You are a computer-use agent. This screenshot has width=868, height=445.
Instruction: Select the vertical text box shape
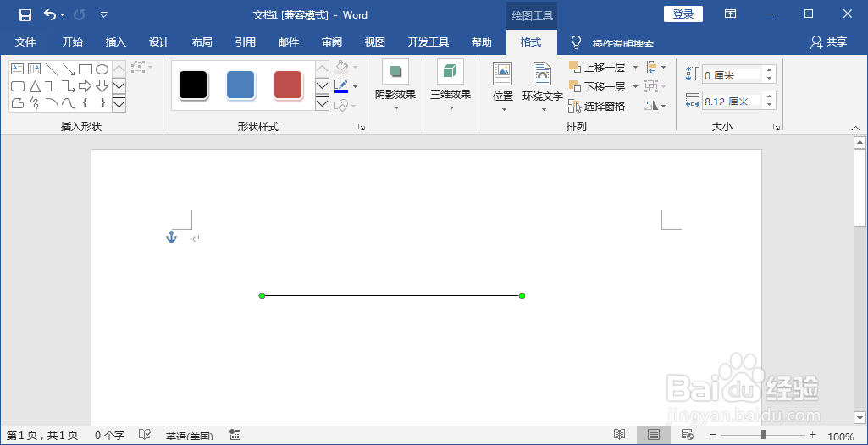coord(35,69)
